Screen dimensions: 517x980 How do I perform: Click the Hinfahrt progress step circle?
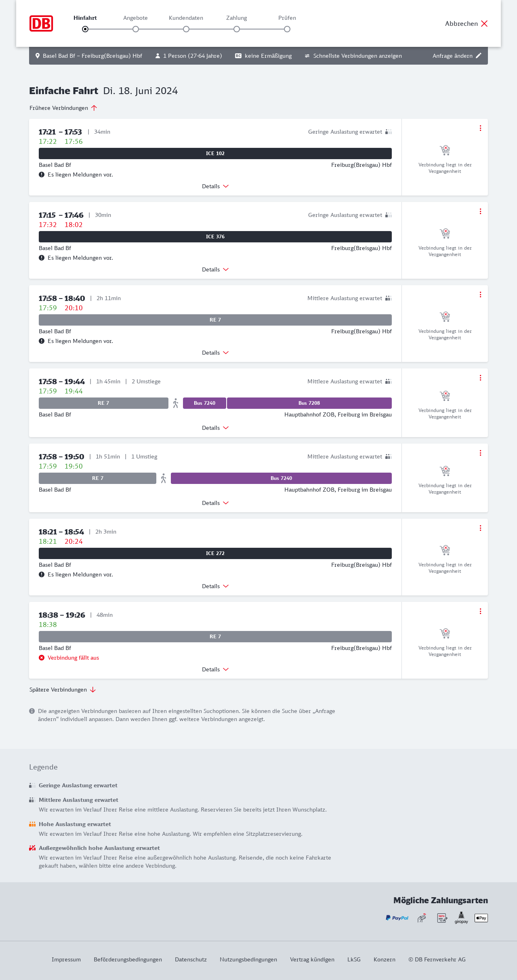tap(85, 29)
